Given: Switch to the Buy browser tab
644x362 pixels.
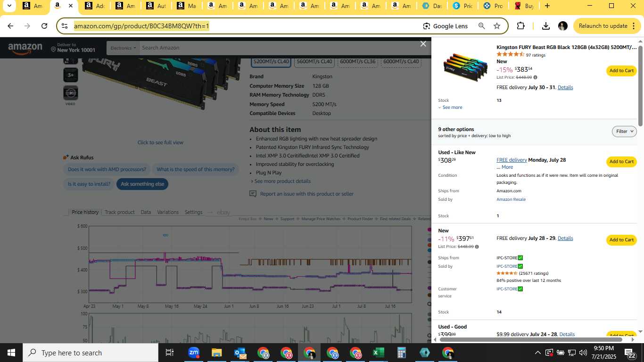Looking at the screenshot, I should pyautogui.click(x=524, y=6).
